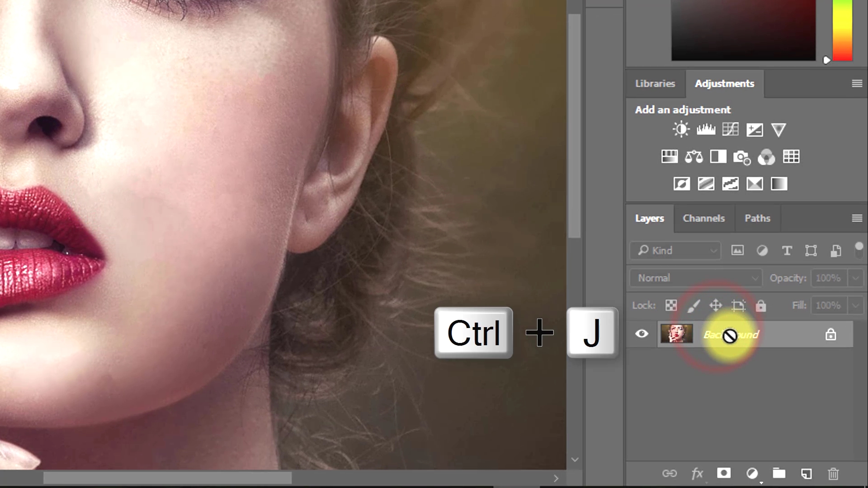Click the hue spectrum slider
Screen dimensions: 868x488
(x=843, y=30)
